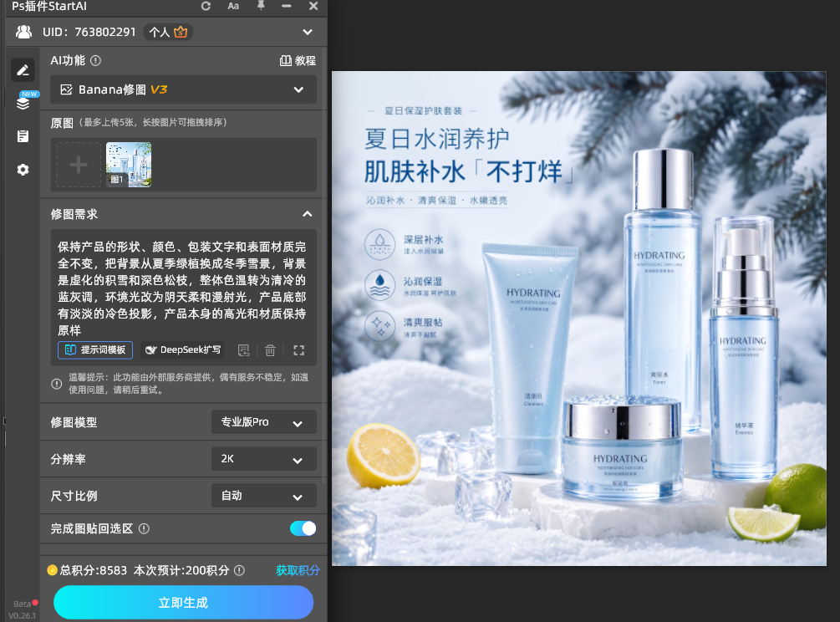Click the user avatar icon beside the UID
Viewport: 840px width, 622px height.
click(x=23, y=32)
